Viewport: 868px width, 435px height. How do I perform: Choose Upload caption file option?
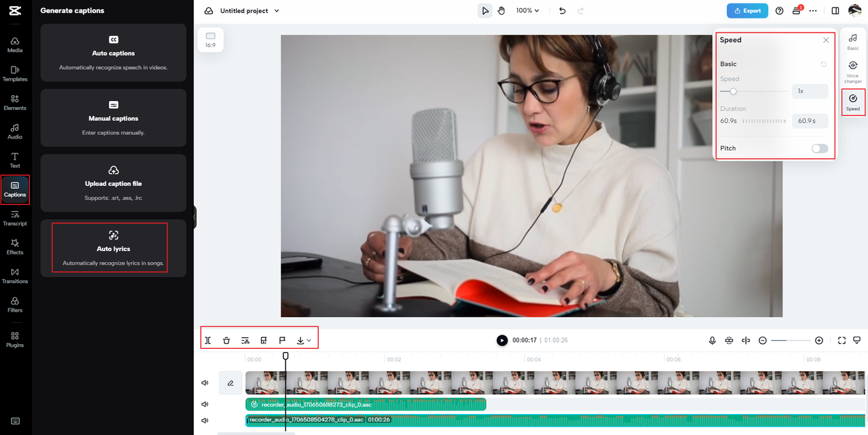coord(113,183)
